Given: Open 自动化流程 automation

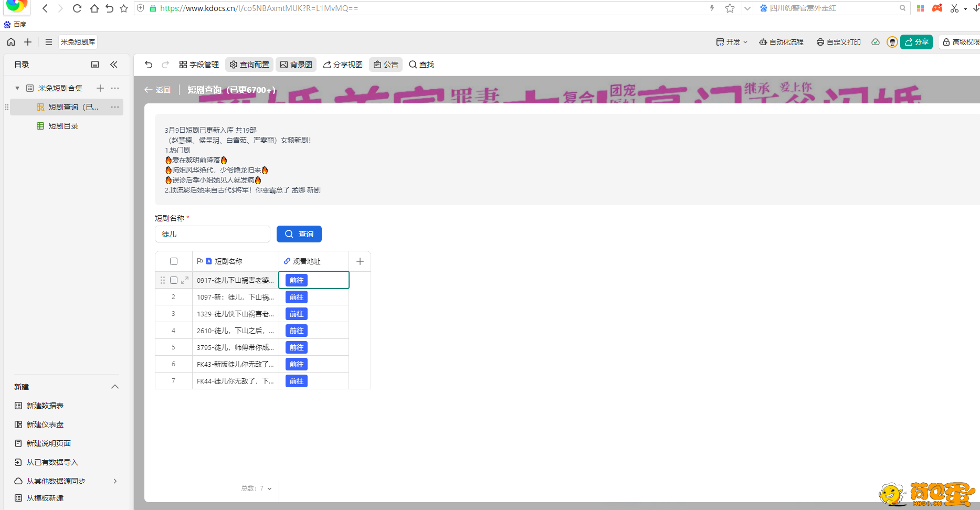Looking at the screenshot, I should pos(781,42).
